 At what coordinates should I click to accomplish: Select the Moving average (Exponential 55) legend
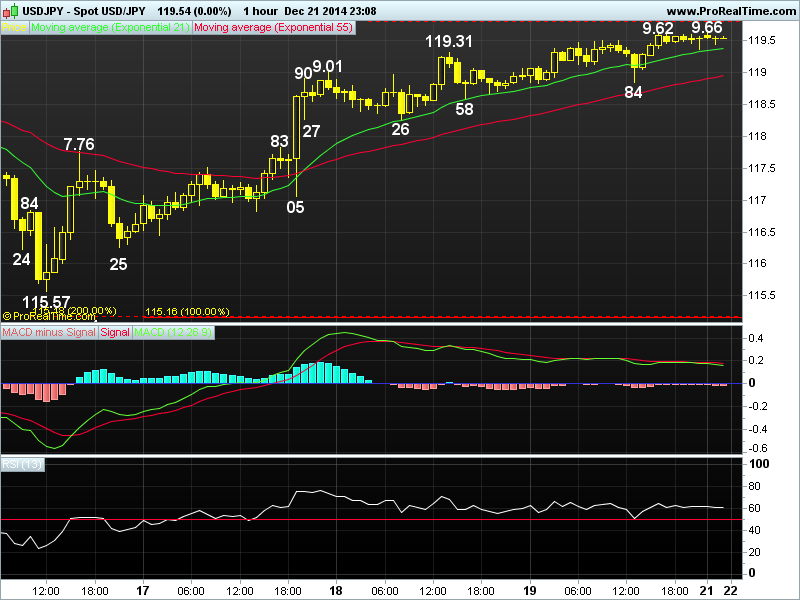[273, 28]
